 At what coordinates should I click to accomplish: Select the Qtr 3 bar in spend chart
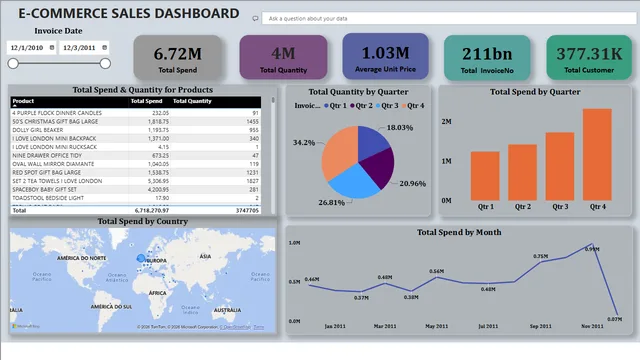560,166
